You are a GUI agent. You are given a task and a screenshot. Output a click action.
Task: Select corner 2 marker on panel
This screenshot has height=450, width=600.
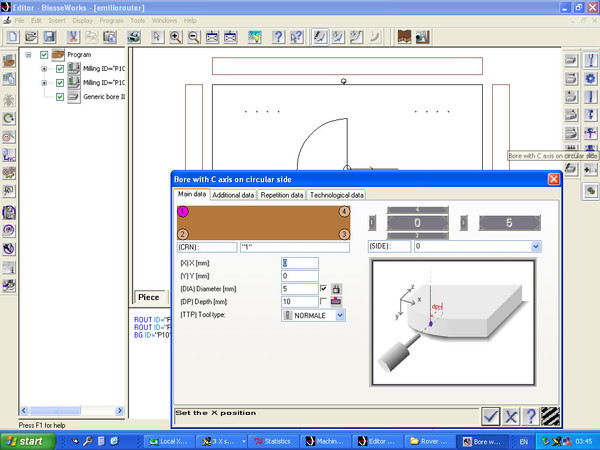(183, 234)
